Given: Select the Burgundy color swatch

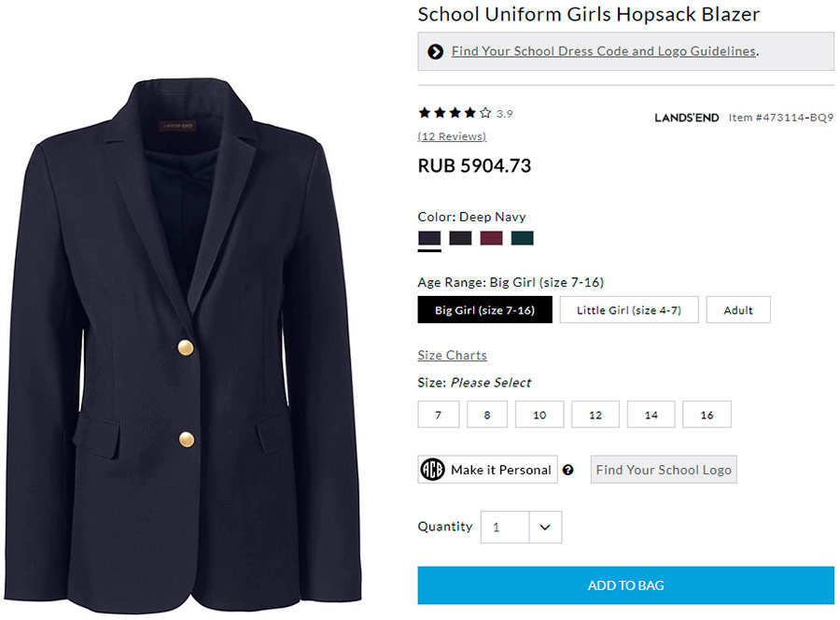Looking at the screenshot, I should (492, 238).
